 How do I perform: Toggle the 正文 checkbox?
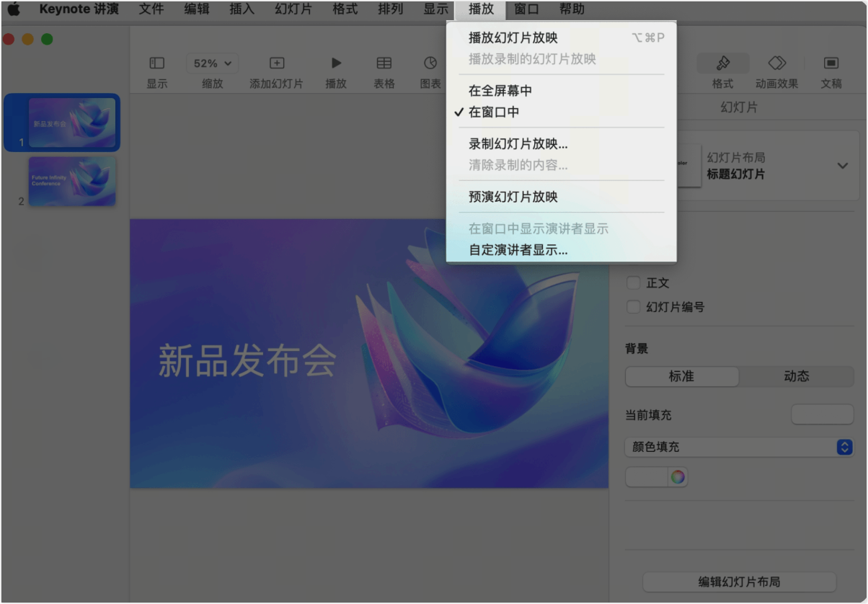(634, 283)
